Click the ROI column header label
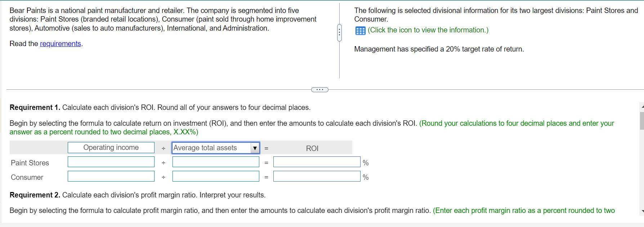The width and height of the screenshot is (644, 227). (x=312, y=148)
